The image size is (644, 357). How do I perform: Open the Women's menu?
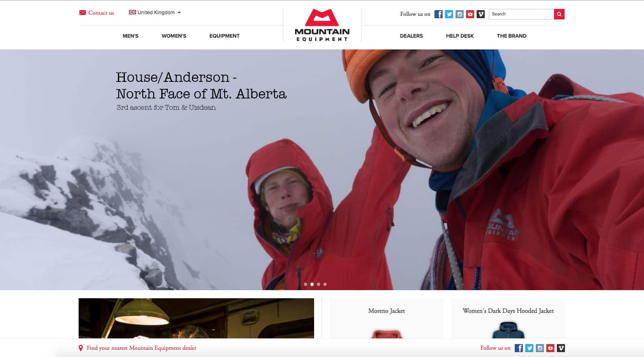click(174, 36)
